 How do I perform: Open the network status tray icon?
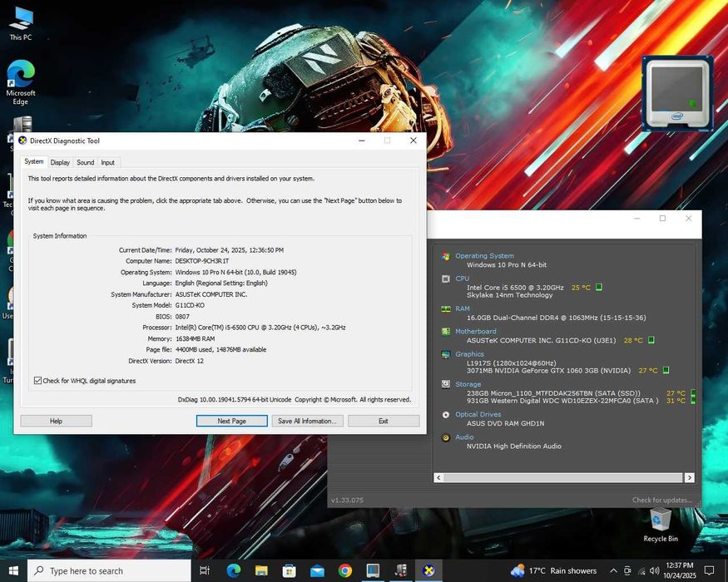(x=641, y=571)
